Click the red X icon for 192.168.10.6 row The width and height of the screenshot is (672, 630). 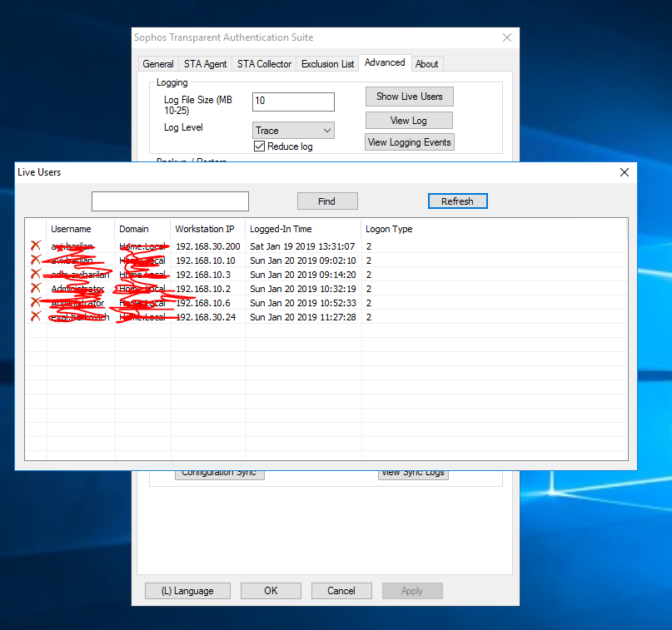[x=36, y=302]
